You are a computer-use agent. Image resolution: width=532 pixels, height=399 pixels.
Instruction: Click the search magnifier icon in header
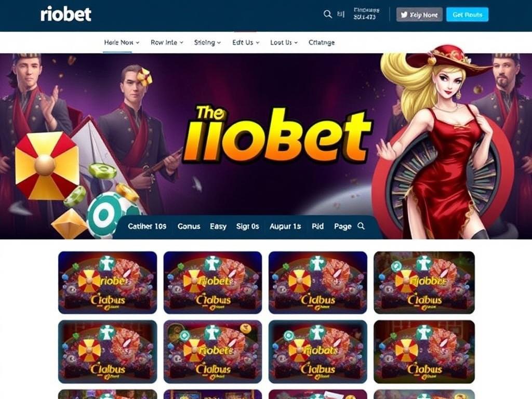click(327, 14)
